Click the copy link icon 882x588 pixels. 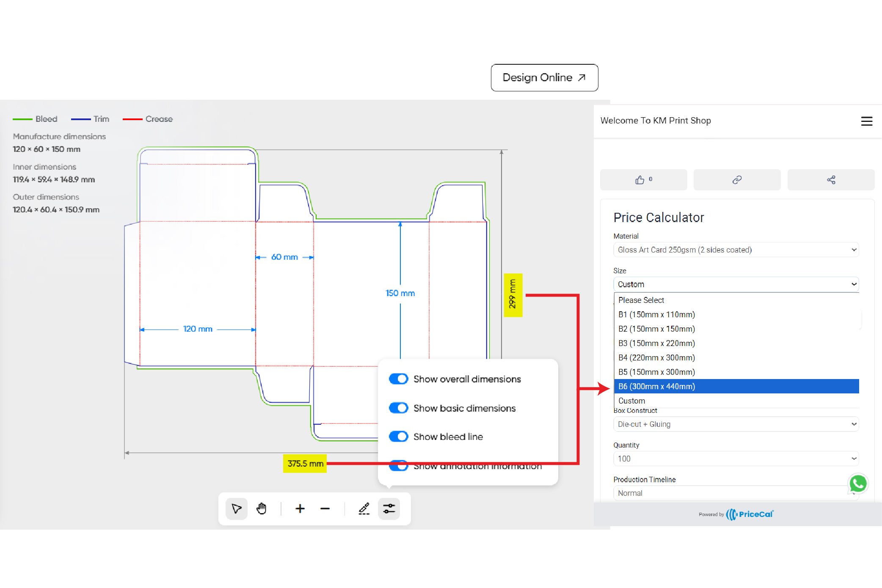(x=737, y=180)
